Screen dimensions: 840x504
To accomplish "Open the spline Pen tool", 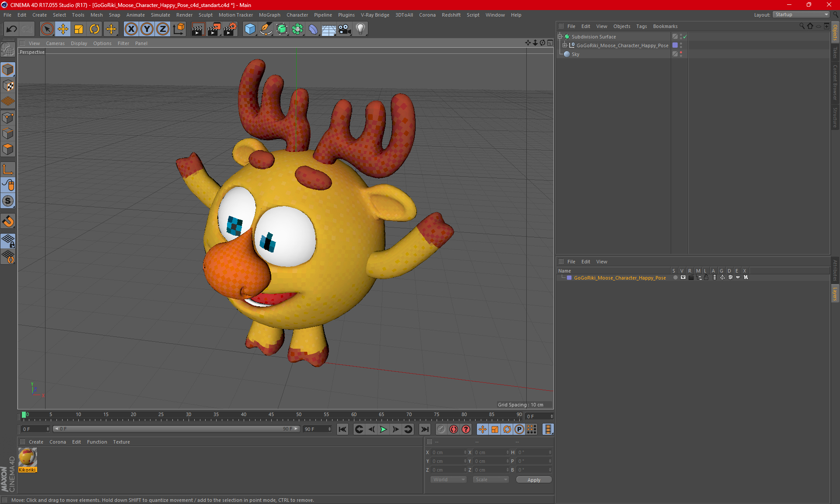I will click(266, 29).
